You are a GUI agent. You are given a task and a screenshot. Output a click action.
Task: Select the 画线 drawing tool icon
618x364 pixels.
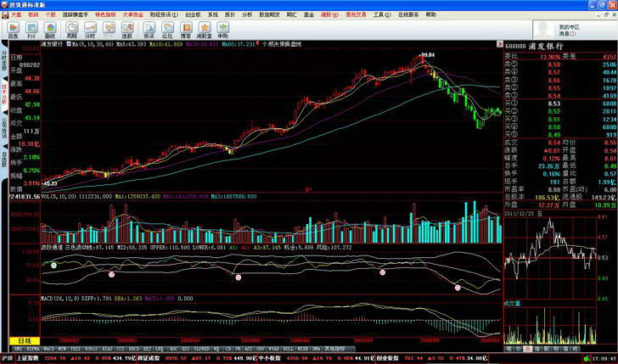[x=50, y=30]
